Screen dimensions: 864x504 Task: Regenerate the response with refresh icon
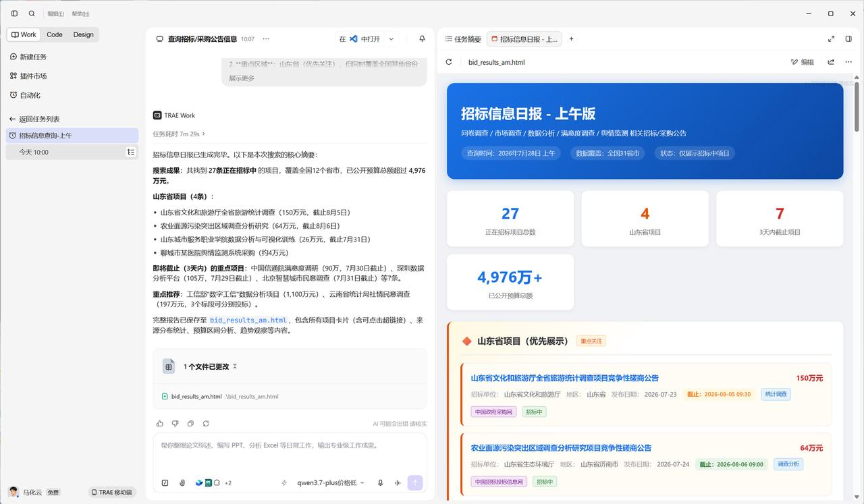click(x=206, y=424)
